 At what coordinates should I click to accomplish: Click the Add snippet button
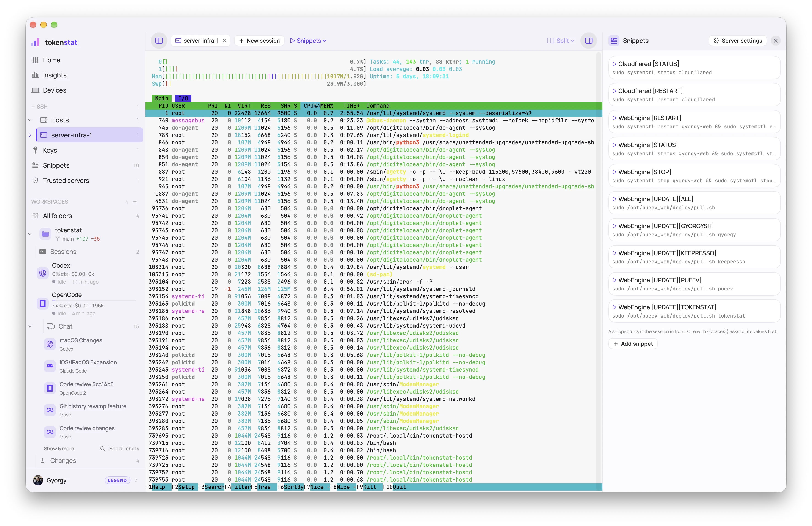(x=633, y=344)
